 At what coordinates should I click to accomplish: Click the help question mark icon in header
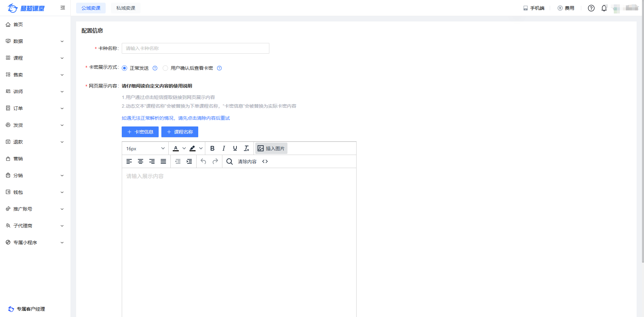click(591, 8)
